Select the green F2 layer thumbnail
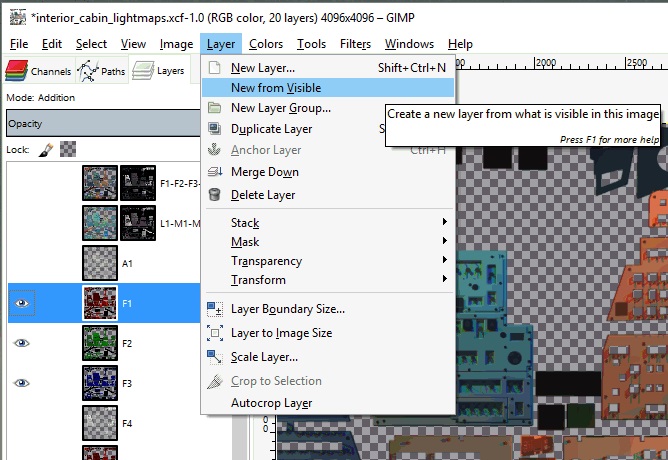This screenshot has width=668, height=460. 100,343
